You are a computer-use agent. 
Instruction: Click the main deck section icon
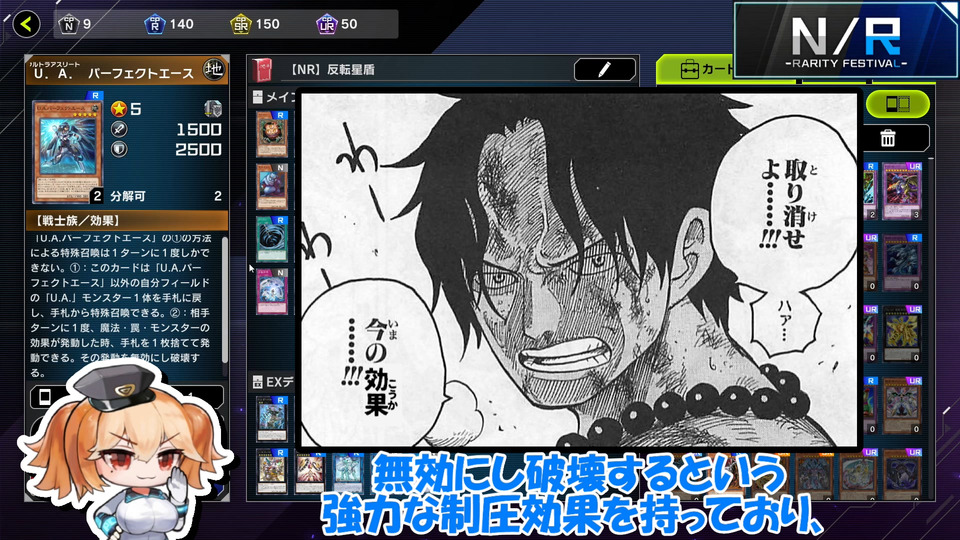coord(258,97)
